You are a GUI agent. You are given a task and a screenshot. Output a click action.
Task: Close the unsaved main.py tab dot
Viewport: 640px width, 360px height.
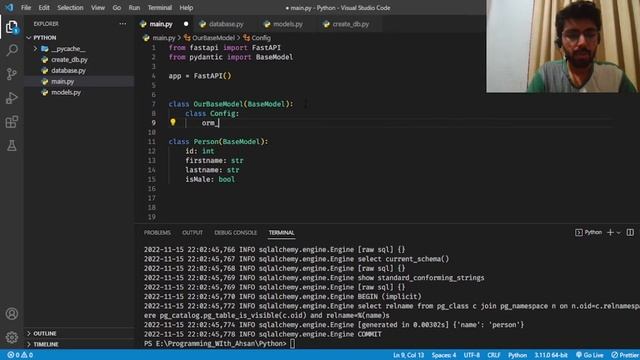coord(186,24)
